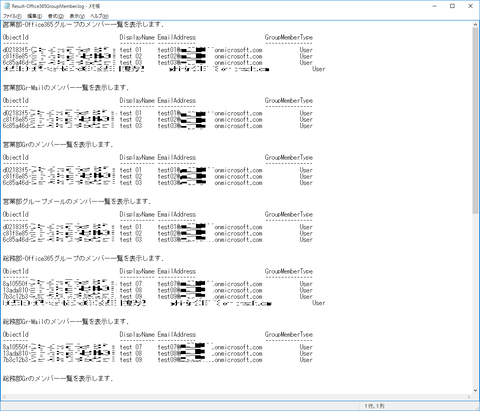Viewport: 480px width, 411px height.
Task: Click test 09 row under 総務部Gr-Mail
Action: (158, 360)
